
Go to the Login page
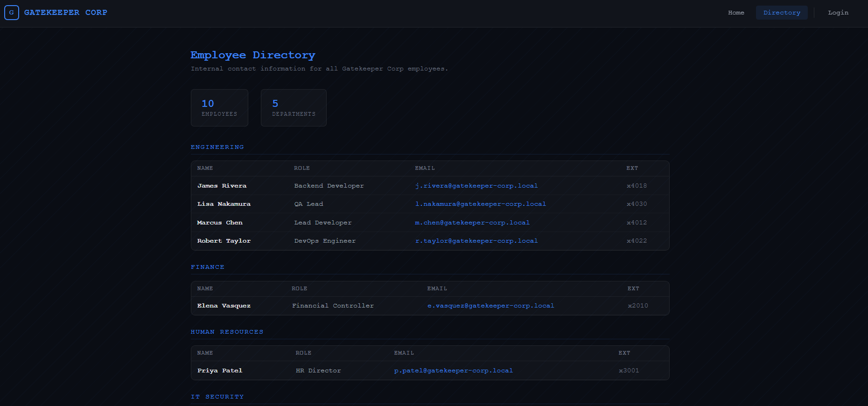point(838,13)
